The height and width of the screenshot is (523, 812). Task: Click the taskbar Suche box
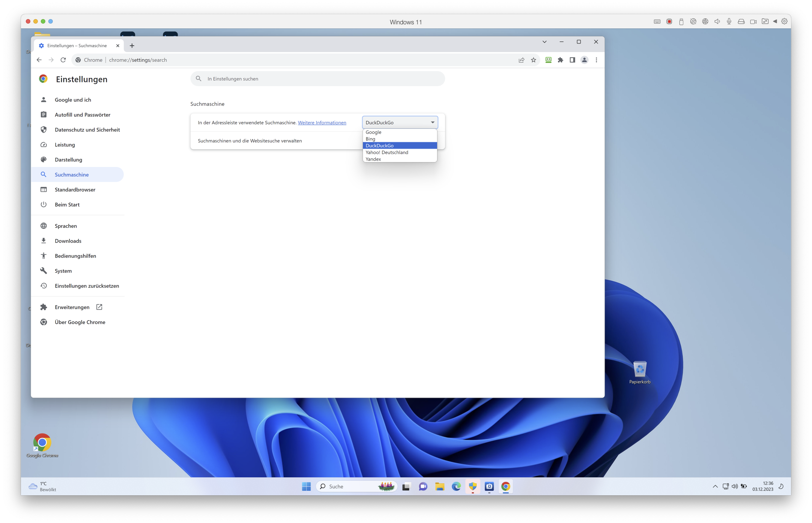point(356,486)
